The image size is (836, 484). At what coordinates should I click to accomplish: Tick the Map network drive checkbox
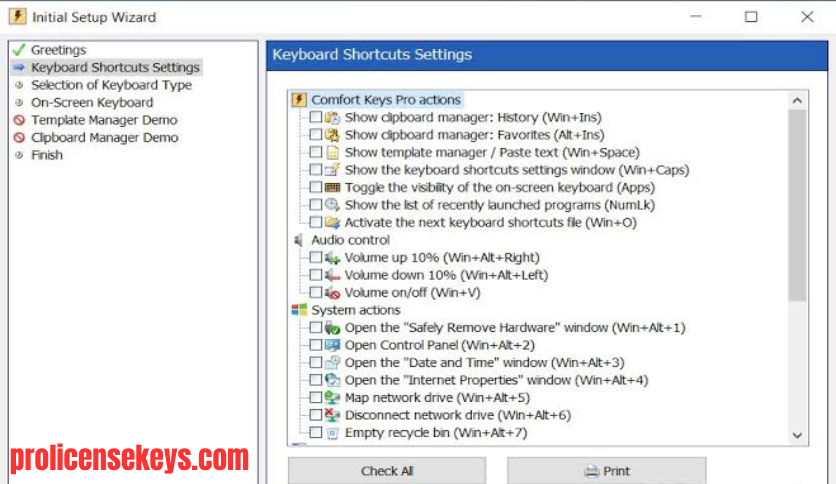(x=316, y=398)
